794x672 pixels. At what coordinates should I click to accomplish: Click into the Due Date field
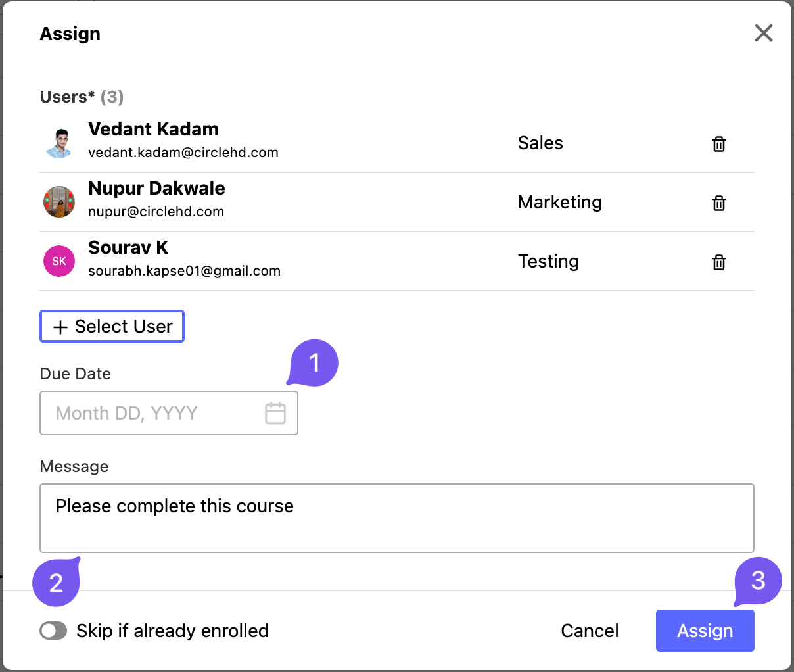(151, 413)
